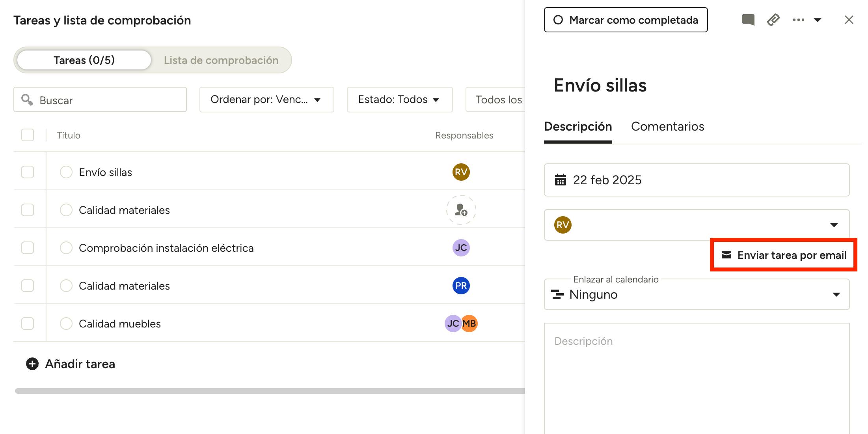This screenshot has width=868, height=434.
Task: Click Marcar como completada button
Action: click(x=626, y=20)
